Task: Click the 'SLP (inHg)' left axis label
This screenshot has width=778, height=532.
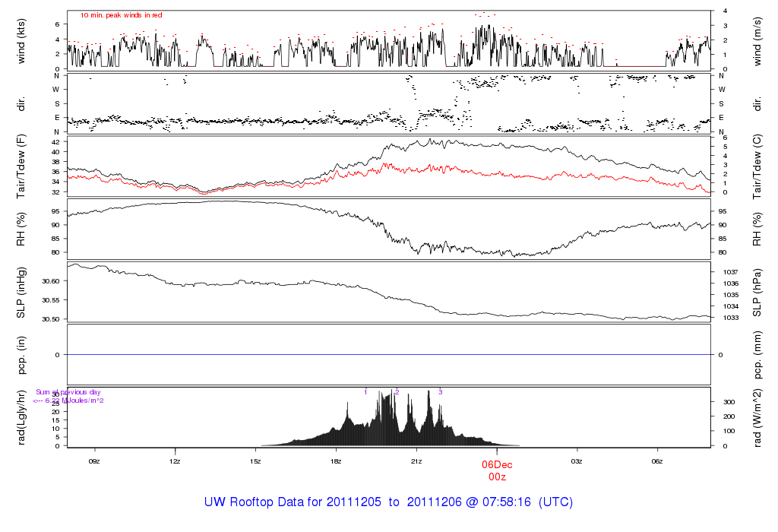Action: [x=21, y=293]
